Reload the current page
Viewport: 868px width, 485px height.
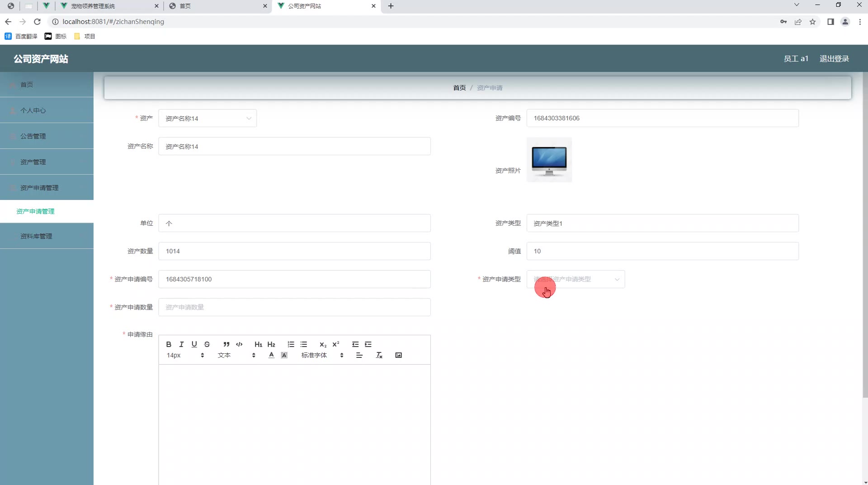38,22
